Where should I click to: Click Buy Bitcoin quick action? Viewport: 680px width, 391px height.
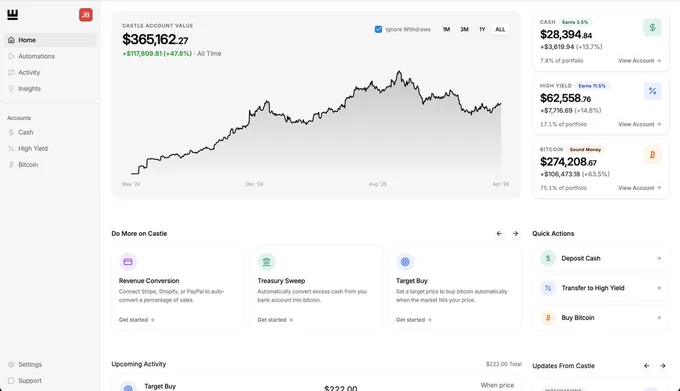point(600,318)
